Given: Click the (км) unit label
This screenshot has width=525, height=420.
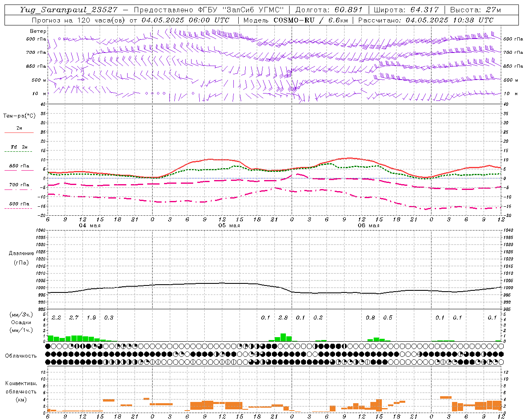Looking at the screenshot, I should tap(21, 399).
